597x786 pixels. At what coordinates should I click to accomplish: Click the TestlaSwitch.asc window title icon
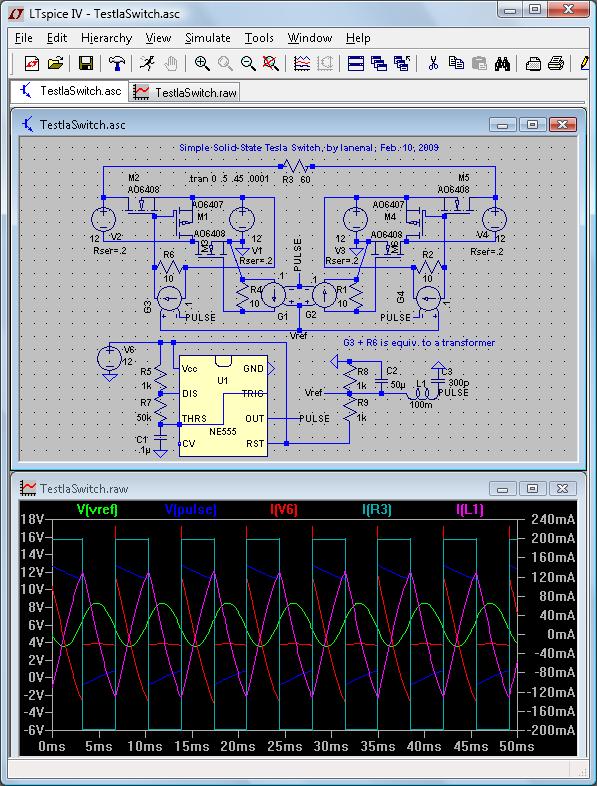(28, 124)
